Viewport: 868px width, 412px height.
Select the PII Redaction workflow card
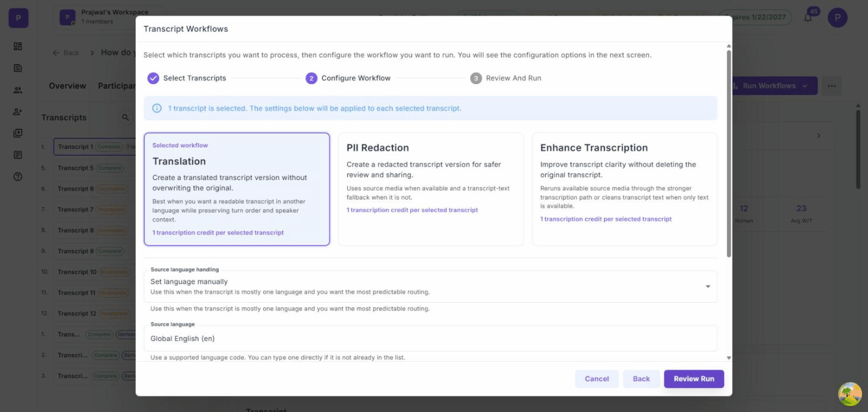431,189
